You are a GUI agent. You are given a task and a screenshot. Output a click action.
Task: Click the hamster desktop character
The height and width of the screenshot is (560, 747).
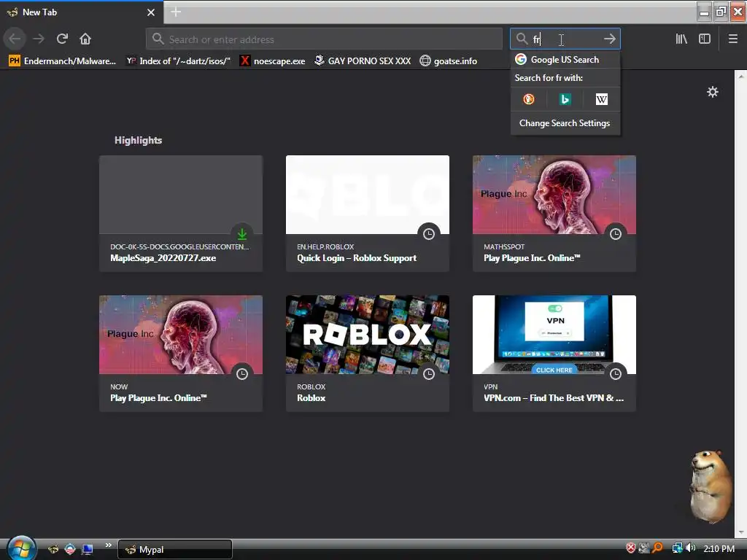[x=711, y=486]
